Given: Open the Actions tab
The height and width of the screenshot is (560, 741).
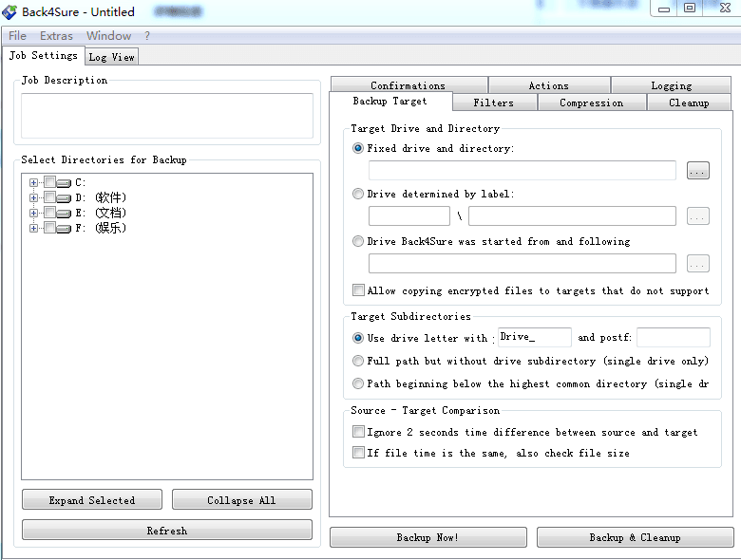Looking at the screenshot, I should (549, 85).
